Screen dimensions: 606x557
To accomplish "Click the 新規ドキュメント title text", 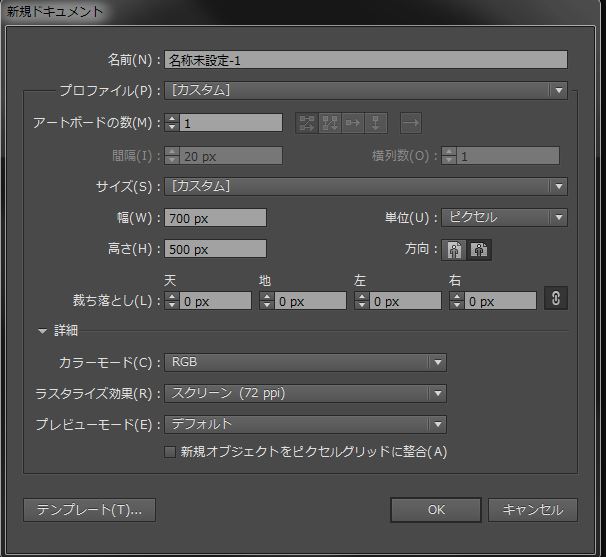I will tap(55, 12).
